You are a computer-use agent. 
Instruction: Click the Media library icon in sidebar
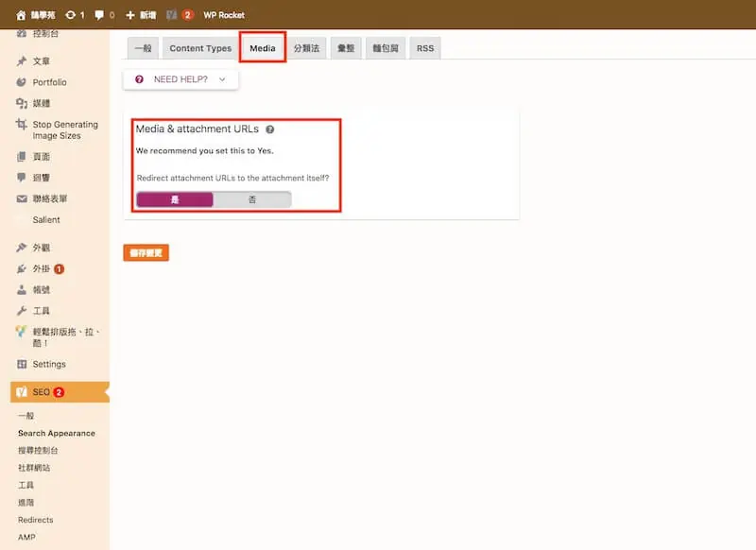[x=22, y=103]
